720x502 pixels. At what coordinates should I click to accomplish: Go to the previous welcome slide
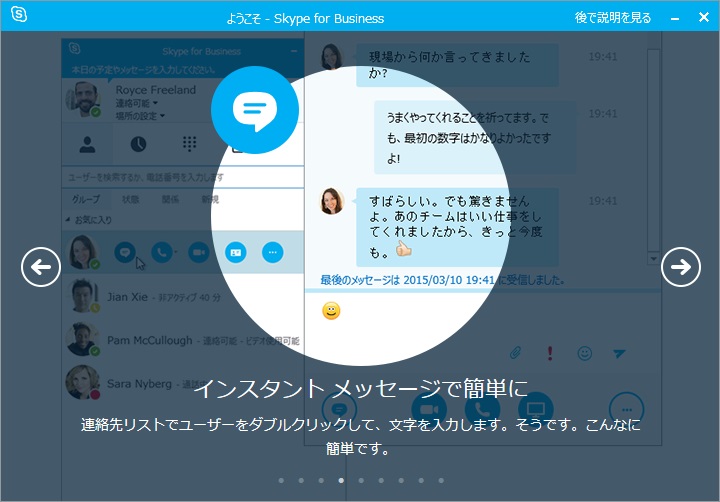pos(41,267)
